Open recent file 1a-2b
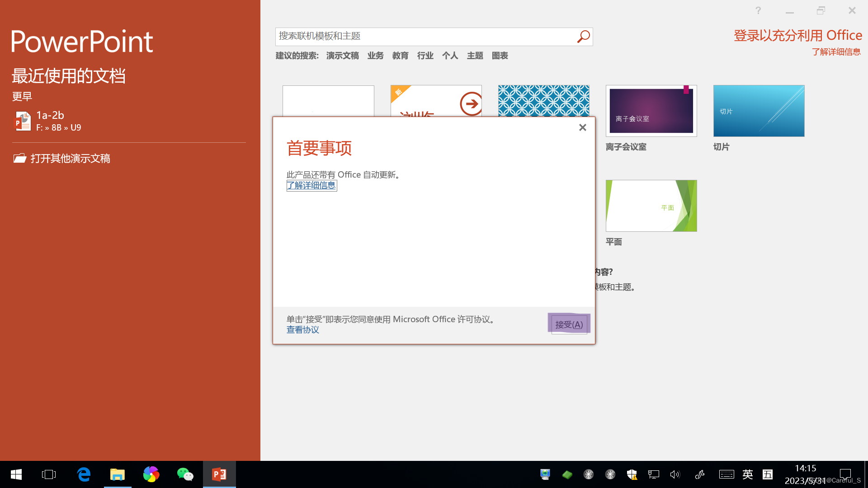The height and width of the screenshot is (488, 868). (x=50, y=121)
